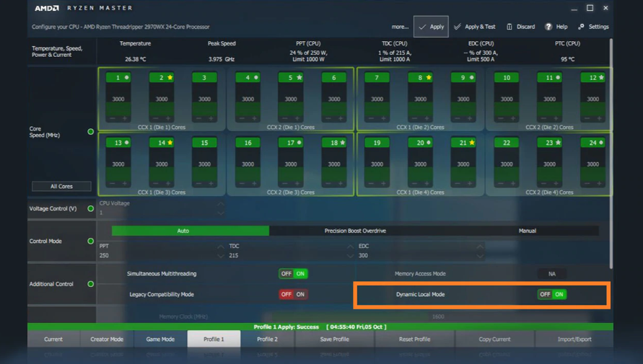Click the star icon on core 12
This screenshot has width=643, height=364.
pos(601,77)
